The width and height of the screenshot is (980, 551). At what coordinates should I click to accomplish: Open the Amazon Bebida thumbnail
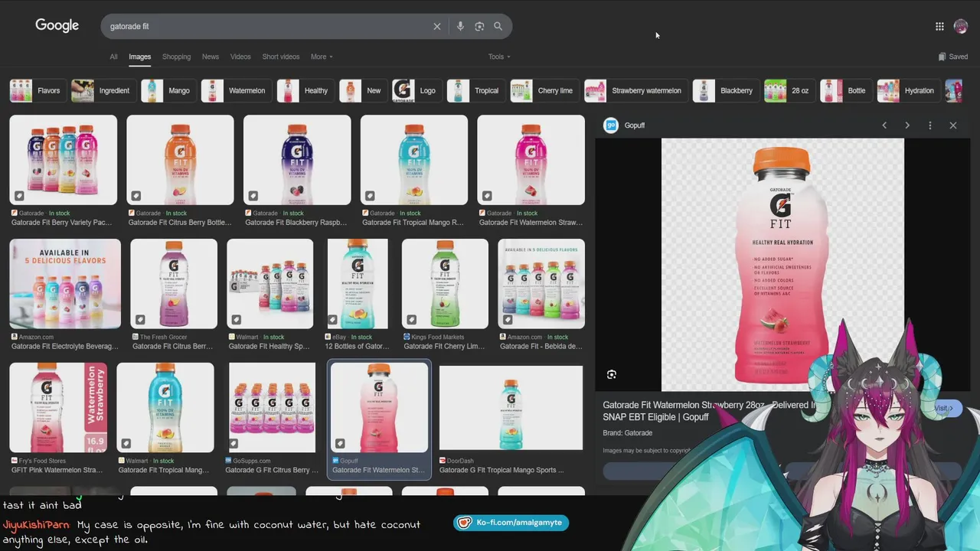tap(541, 284)
